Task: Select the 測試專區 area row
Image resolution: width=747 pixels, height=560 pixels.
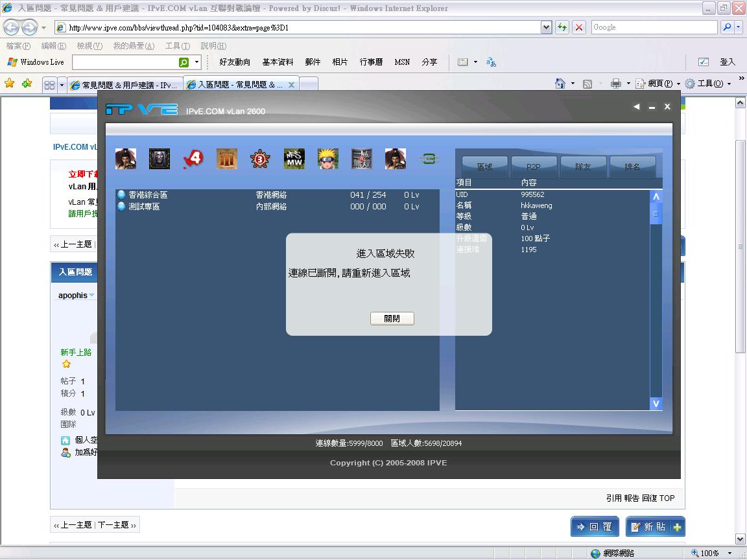Action: tap(278, 207)
